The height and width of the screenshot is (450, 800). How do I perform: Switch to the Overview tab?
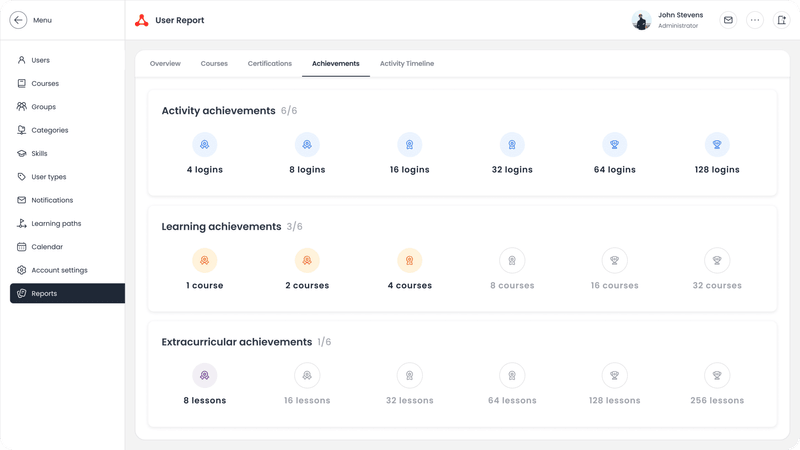pyautogui.click(x=165, y=64)
